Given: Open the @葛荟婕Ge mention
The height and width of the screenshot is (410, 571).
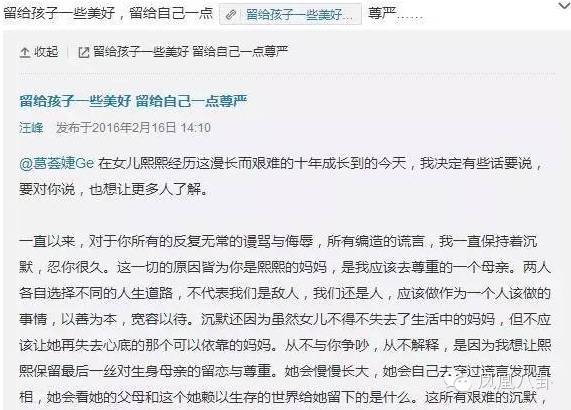Looking at the screenshot, I should tap(56, 163).
